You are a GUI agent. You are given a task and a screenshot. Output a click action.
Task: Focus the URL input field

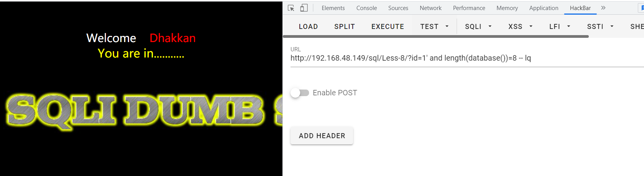coord(467,58)
